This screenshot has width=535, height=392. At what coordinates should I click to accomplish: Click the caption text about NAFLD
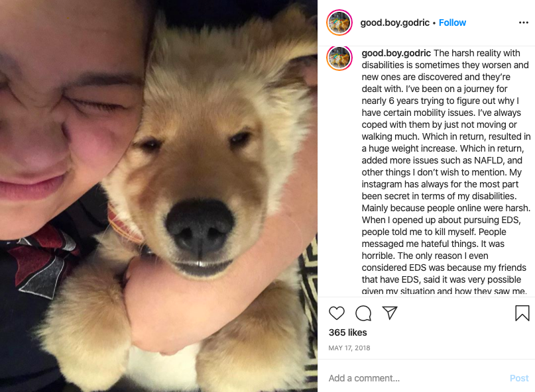pyautogui.click(x=442, y=160)
